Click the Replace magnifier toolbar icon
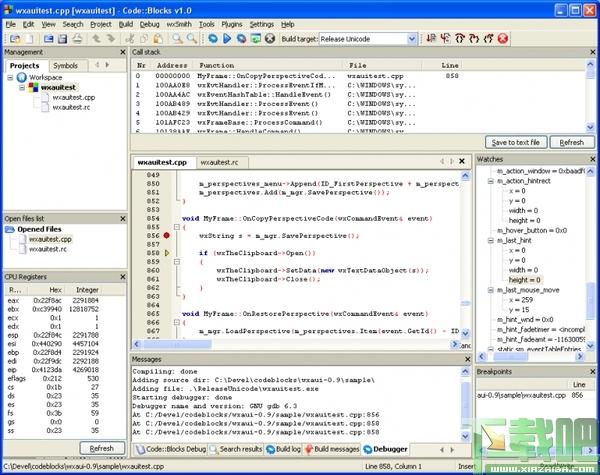The height and width of the screenshot is (475, 600). coord(192,39)
